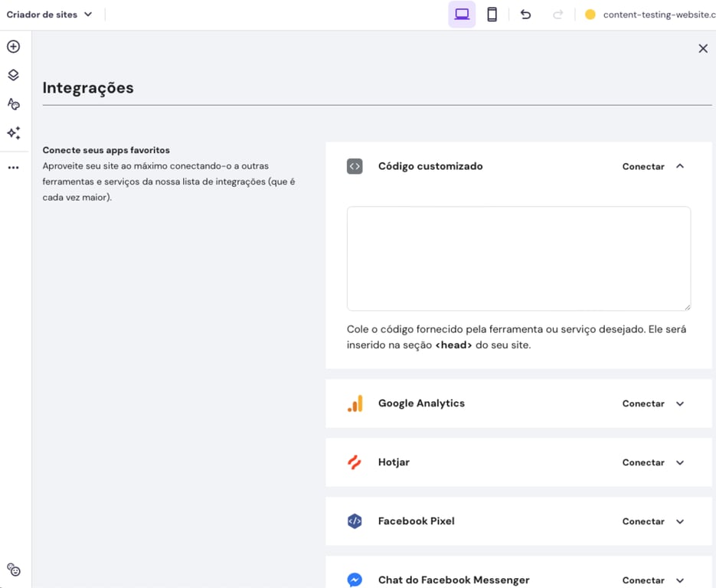The height and width of the screenshot is (588, 716).
Task: Open the sections panel in the sidebar
Action: click(x=14, y=74)
